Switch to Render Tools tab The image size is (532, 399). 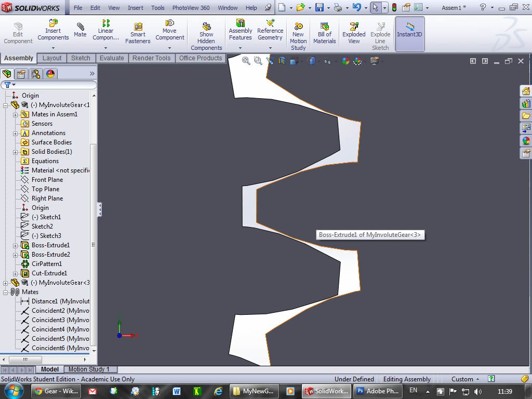tap(151, 58)
